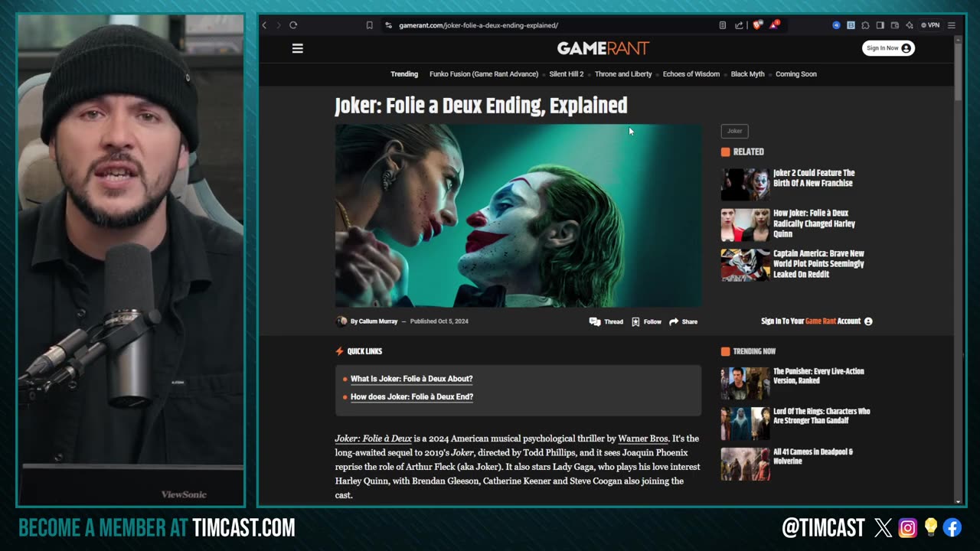The width and height of the screenshot is (980, 551).
Task: Jump to What Is Joker: Folie à Deux About?
Action: (x=411, y=379)
